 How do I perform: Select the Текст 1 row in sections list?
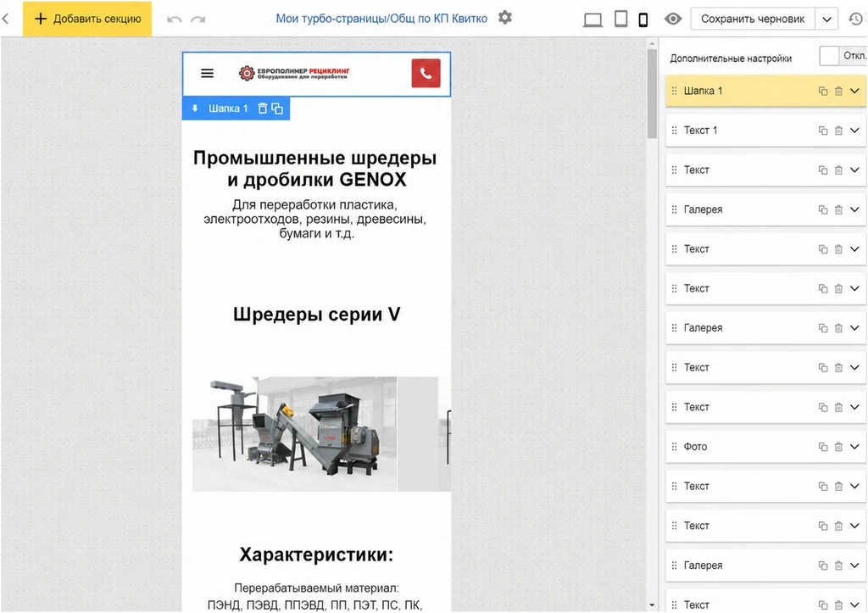765,131
